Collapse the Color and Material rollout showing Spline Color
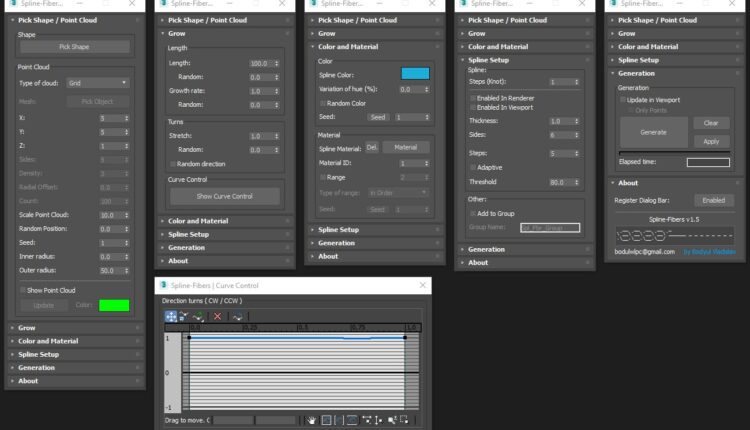750x430 pixels. coord(375,47)
